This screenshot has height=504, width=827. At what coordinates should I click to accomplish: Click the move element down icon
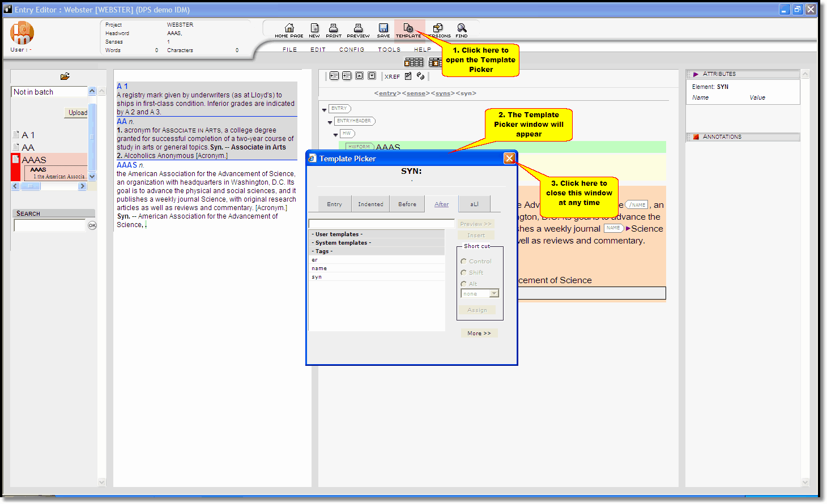coord(372,76)
